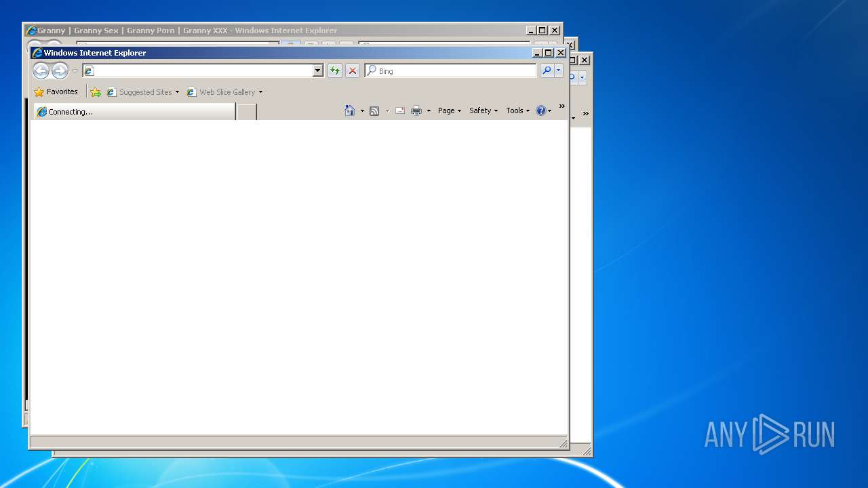Open Suggested Sites link
868x488 pixels.
pos(140,92)
